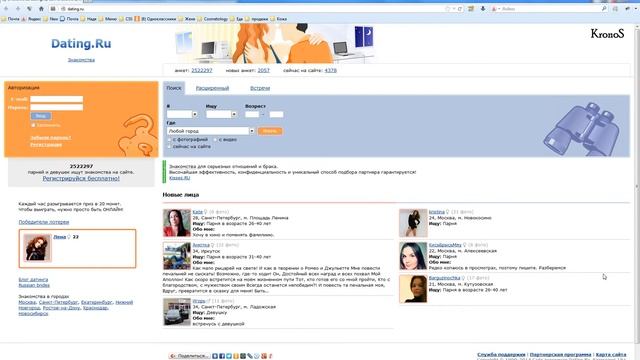The width and height of the screenshot is (640, 360).
Task: Open the Кожа bookmark folder
Action: (x=279, y=19)
